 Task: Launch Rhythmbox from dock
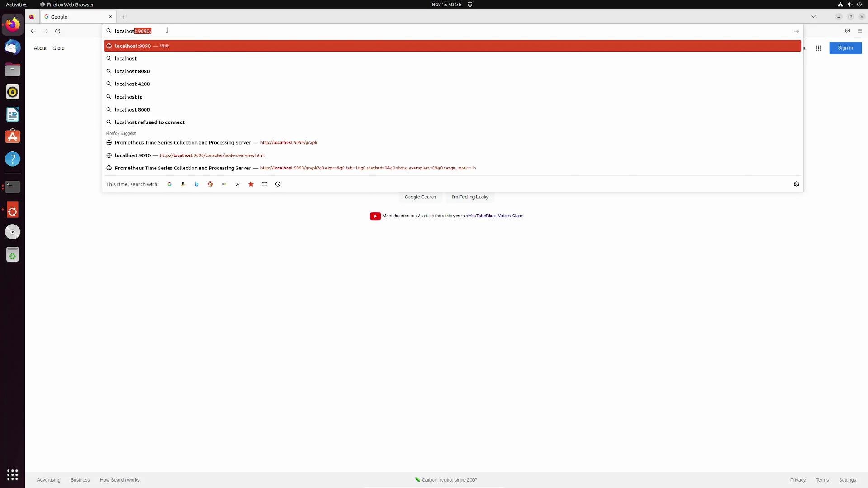click(13, 92)
